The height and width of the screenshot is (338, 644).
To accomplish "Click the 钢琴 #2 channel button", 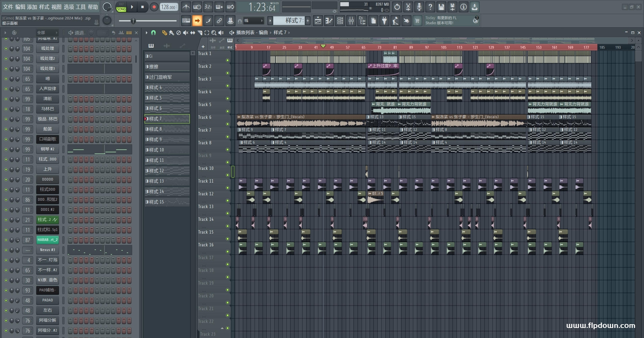I will pos(48,149).
